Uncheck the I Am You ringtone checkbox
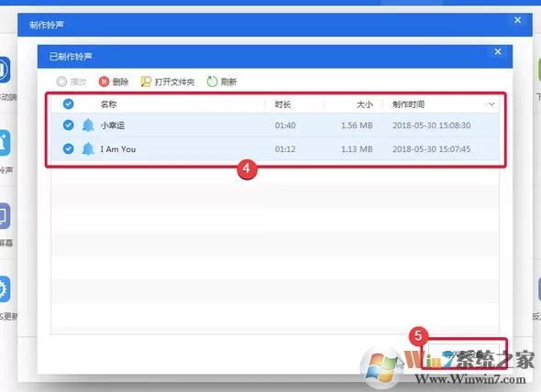Viewport: 541px width, 392px height. point(69,148)
